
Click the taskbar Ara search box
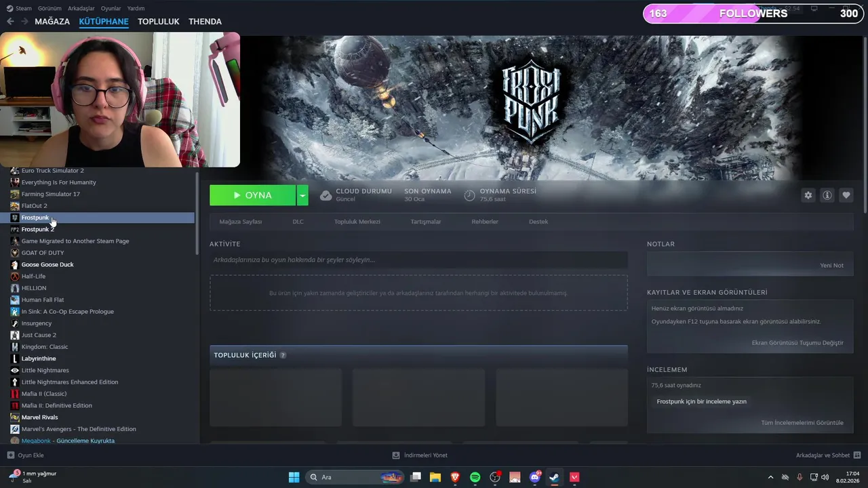(x=355, y=477)
